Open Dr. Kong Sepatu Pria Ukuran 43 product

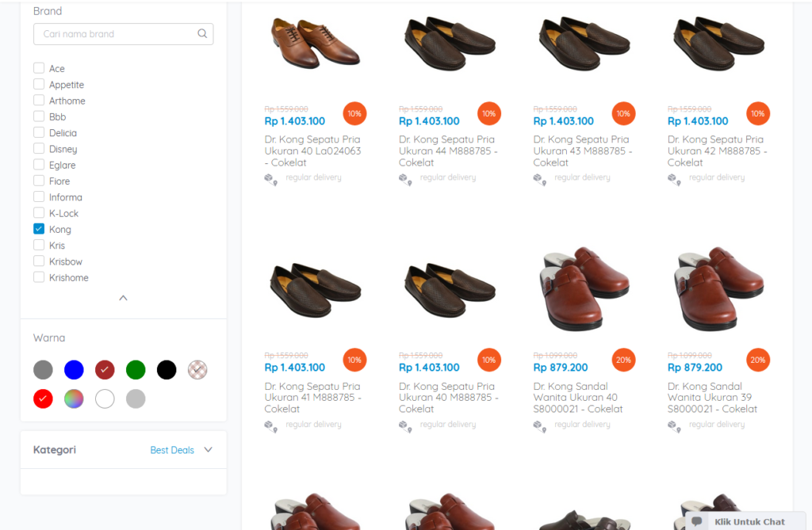pos(583,151)
